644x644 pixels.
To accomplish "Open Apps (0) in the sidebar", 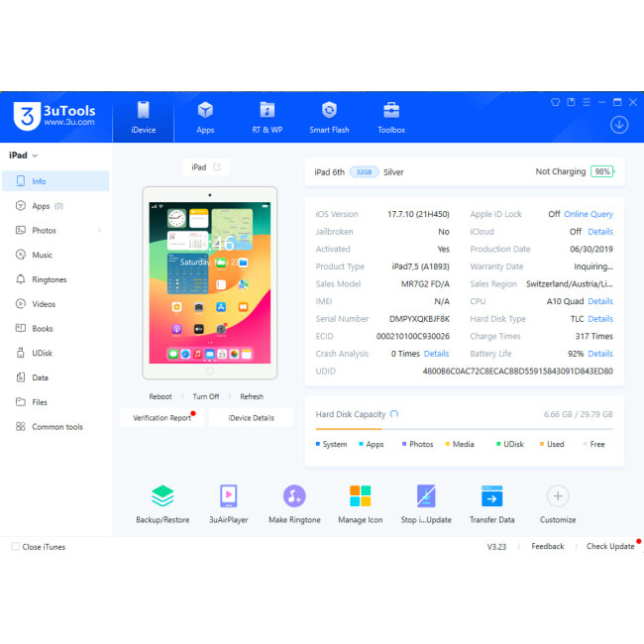I will click(55, 206).
